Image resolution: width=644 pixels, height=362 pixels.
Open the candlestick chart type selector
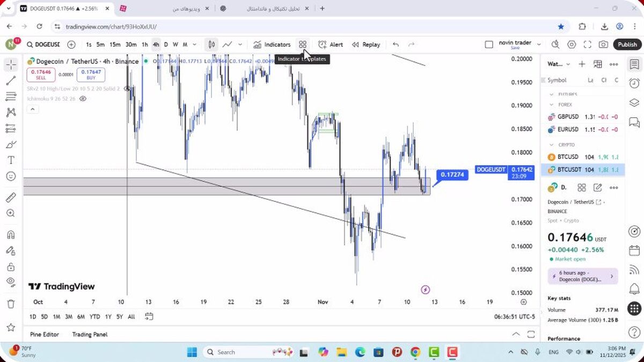212,45
